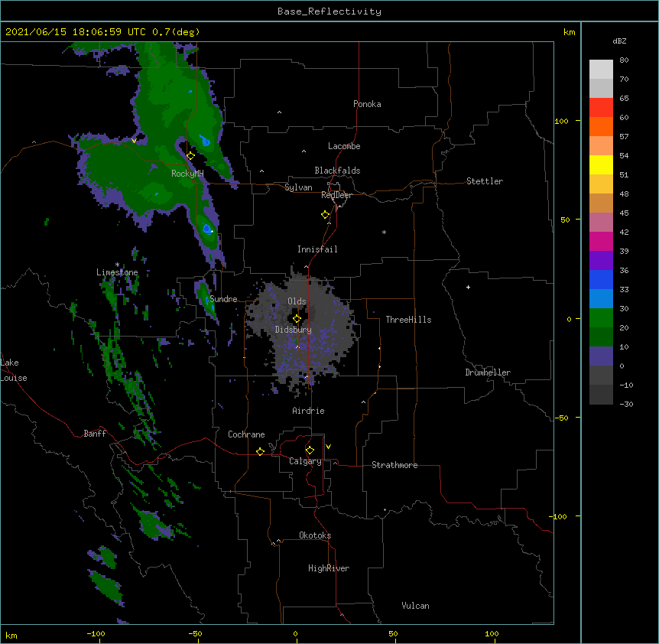Image resolution: width=659 pixels, height=644 pixels.
Task: Click the Okotoks town label
Action: [x=315, y=535]
